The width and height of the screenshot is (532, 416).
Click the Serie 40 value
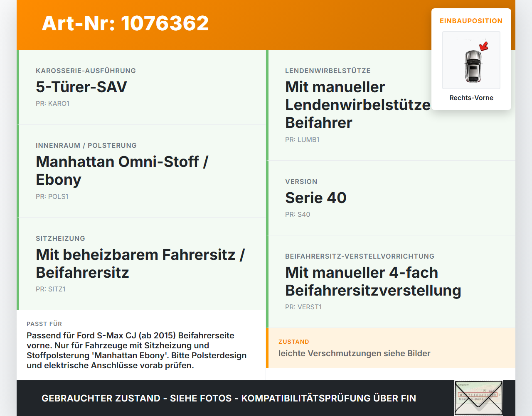coord(316,198)
